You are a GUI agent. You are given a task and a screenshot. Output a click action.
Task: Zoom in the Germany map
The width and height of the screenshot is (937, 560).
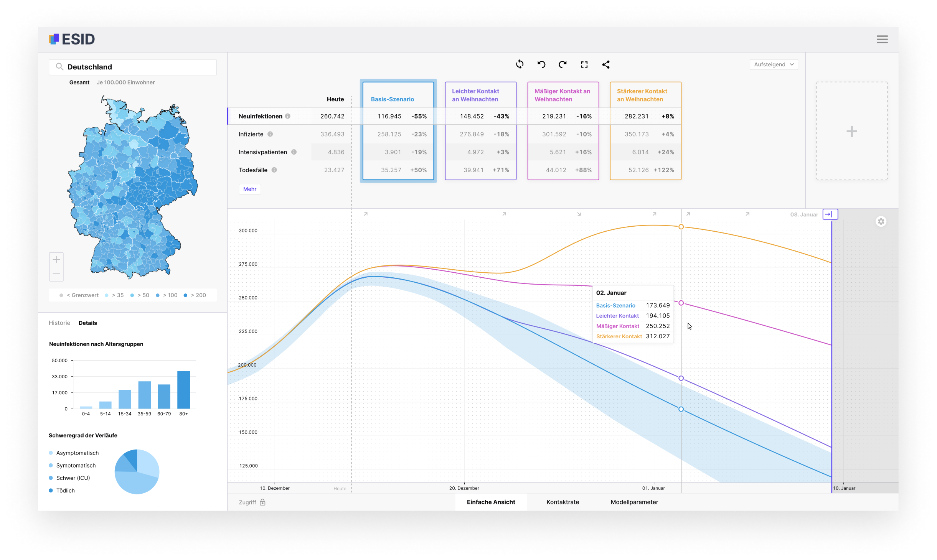[x=56, y=260]
